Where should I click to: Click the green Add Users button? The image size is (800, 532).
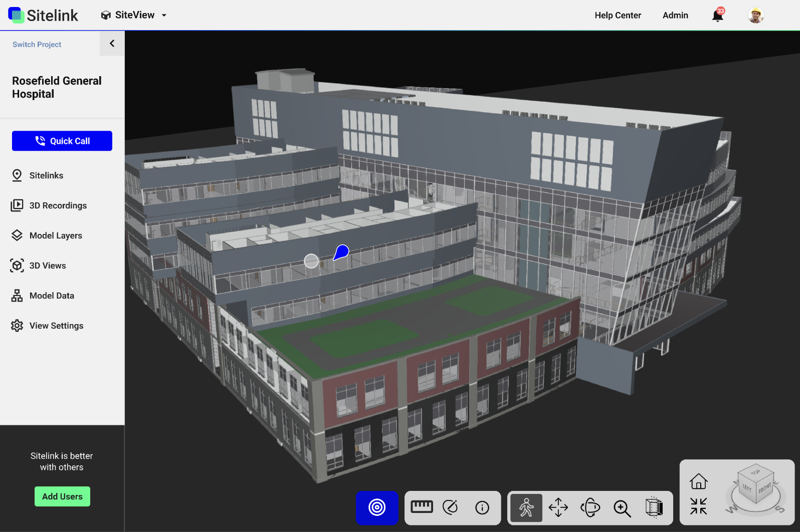point(62,496)
